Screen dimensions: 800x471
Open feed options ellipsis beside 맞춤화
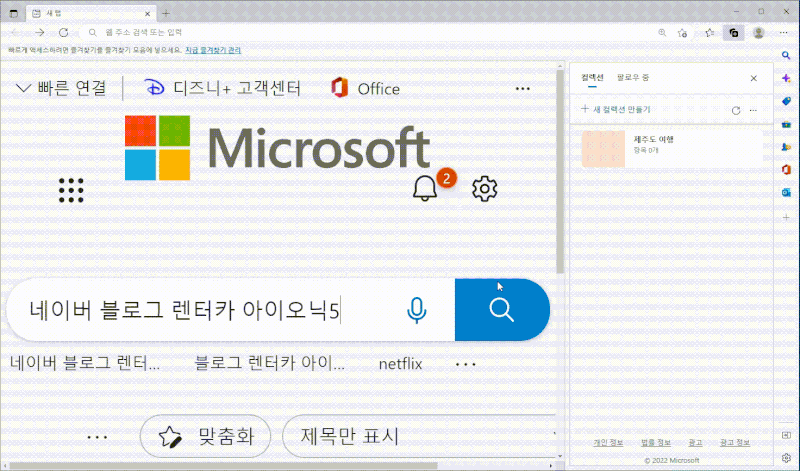(x=97, y=437)
